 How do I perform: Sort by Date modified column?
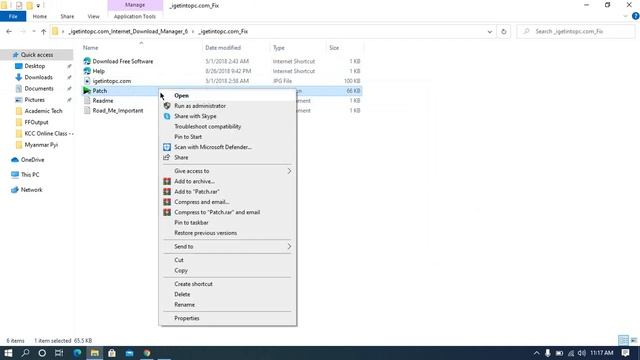point(223,48)
